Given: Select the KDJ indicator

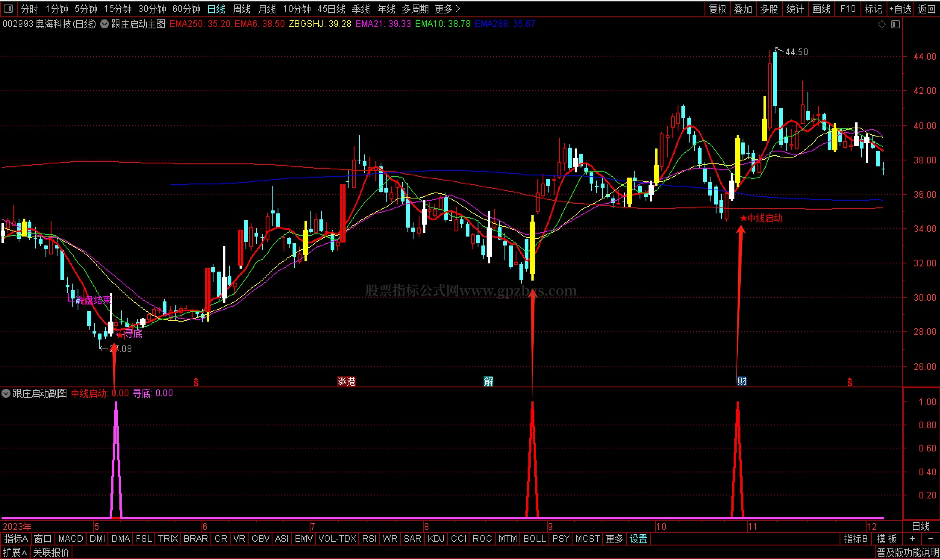Looking at the screenshot, I should tap(436, 539).
